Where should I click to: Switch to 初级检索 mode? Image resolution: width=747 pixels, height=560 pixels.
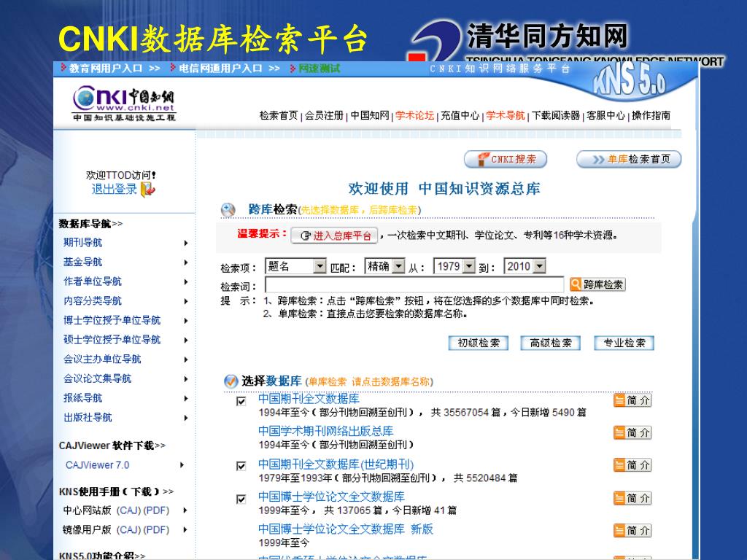(479, 343)
